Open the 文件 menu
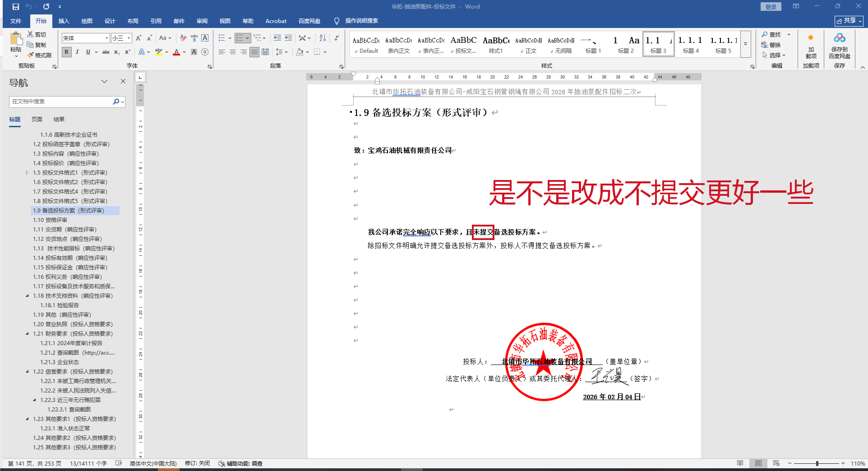868x471 pixels. point(16,21)
